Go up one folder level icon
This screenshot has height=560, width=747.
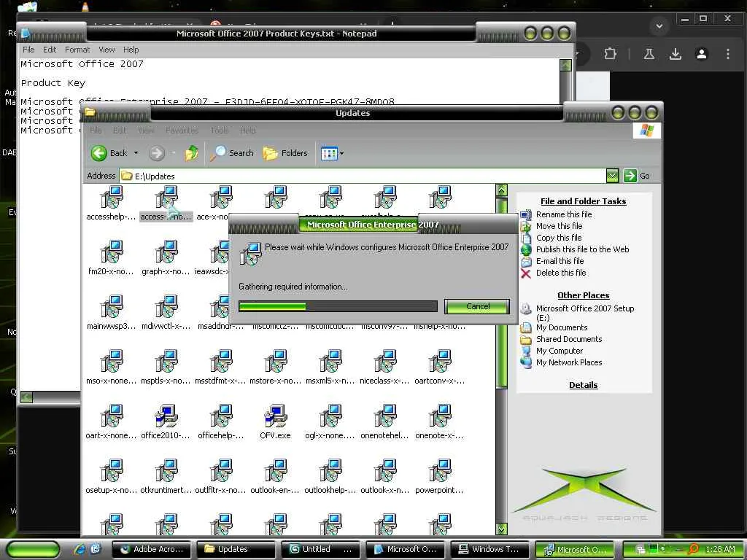pyautogui.click(x=192, y=153)
